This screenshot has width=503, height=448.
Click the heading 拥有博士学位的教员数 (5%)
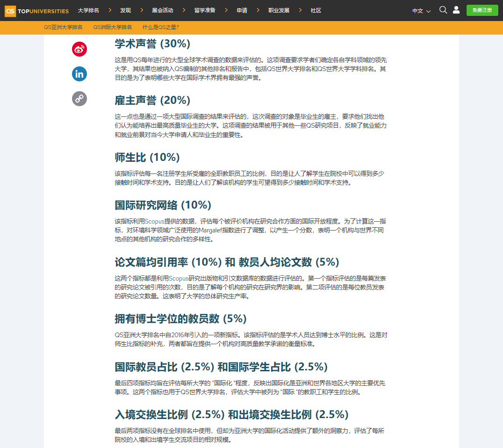click(x=180, y=319)
